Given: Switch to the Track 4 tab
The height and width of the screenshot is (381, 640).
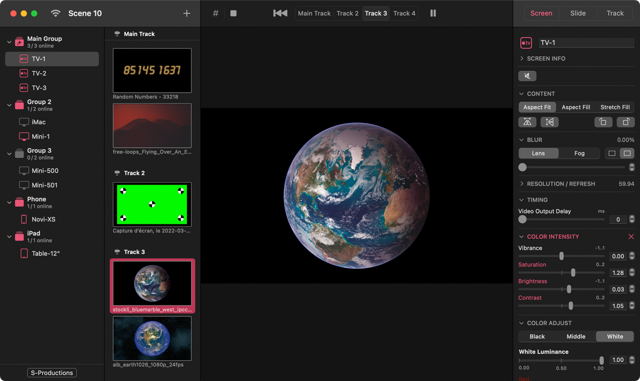Looking at the screenshot, I should [x=404, y=13].
